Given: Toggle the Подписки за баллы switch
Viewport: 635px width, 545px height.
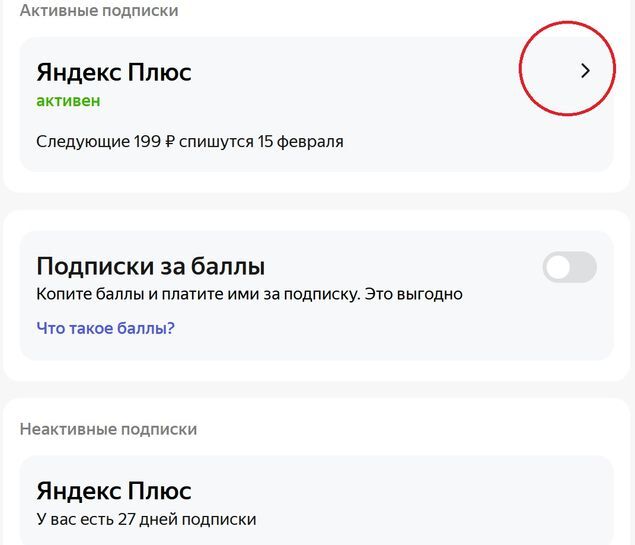Looking at the screenshot, I should pos(569,267).
